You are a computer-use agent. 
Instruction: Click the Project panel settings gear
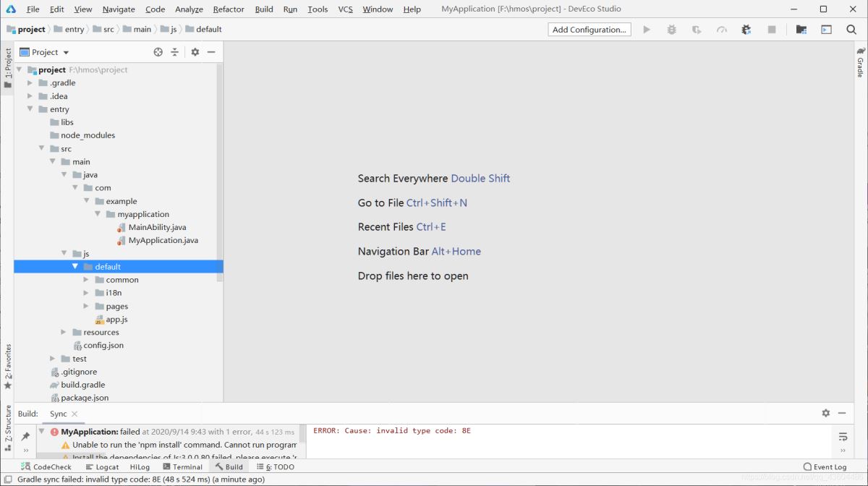click(195, 52)
